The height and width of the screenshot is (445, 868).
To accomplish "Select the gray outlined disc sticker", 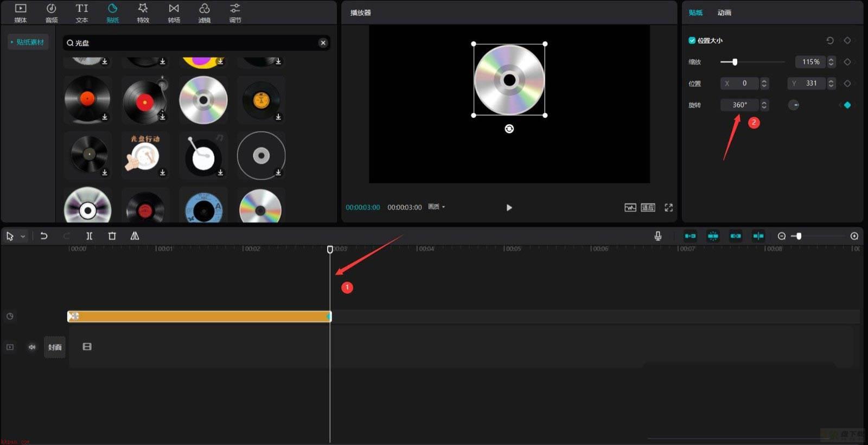I will pos(261,155).
